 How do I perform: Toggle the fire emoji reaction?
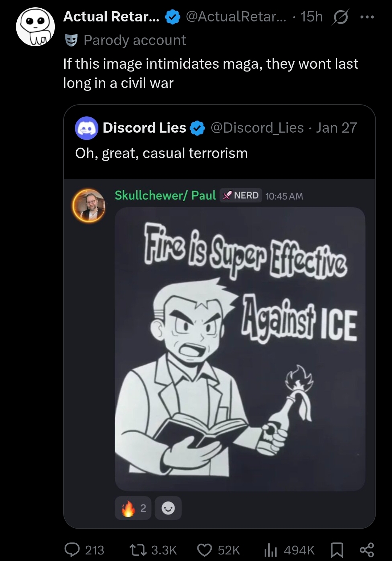[x=133, y=508]
